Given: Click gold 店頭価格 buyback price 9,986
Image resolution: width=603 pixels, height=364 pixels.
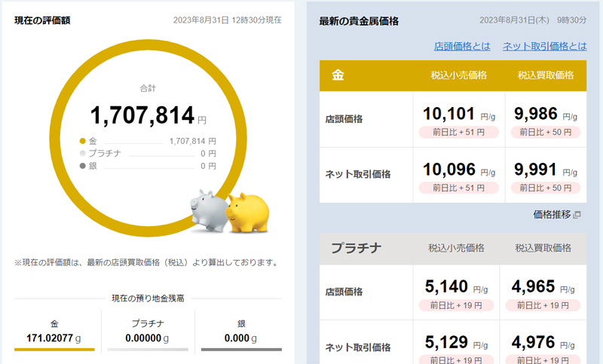Looking at the screenshot, I should click(536, 114).
